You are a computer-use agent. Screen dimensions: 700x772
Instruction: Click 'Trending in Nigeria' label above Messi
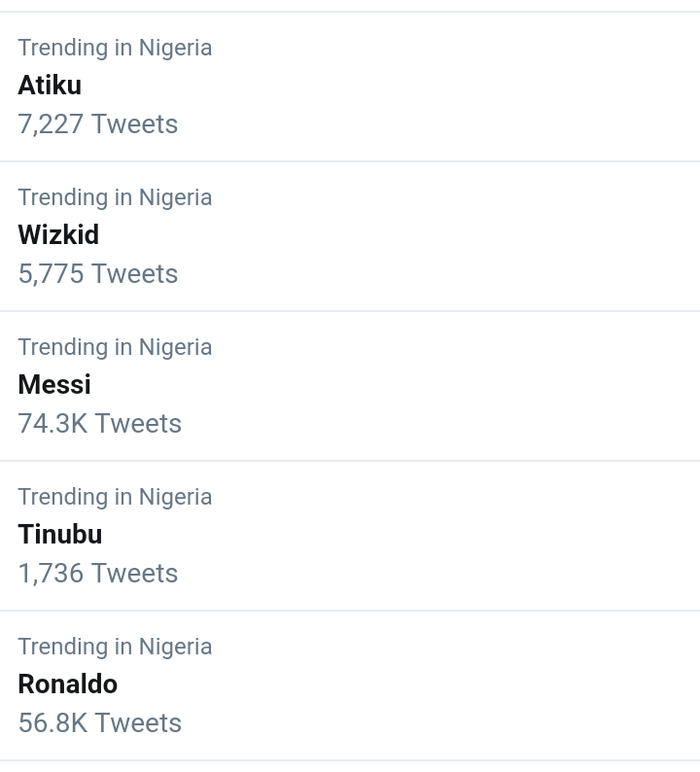pos(115,347)
